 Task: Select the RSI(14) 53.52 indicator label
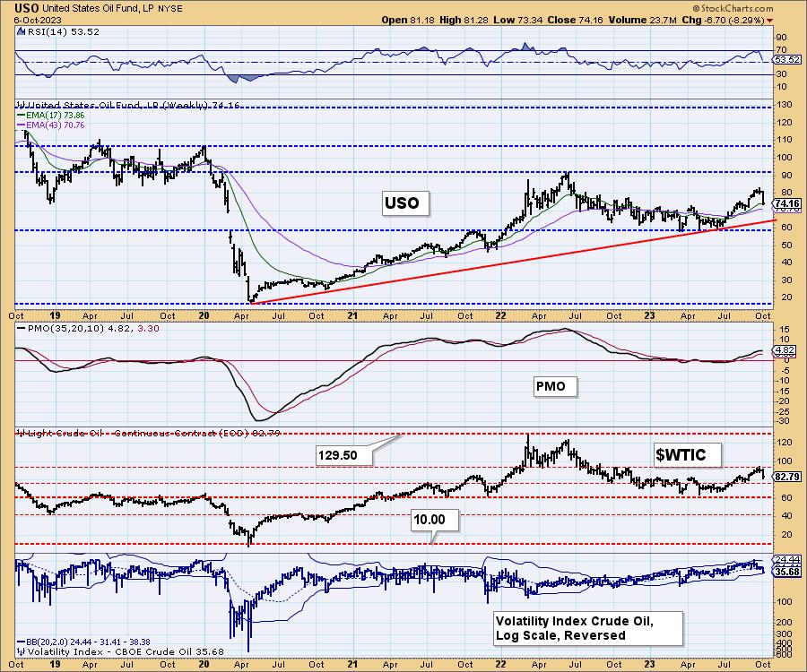click(x=62, y=31)
